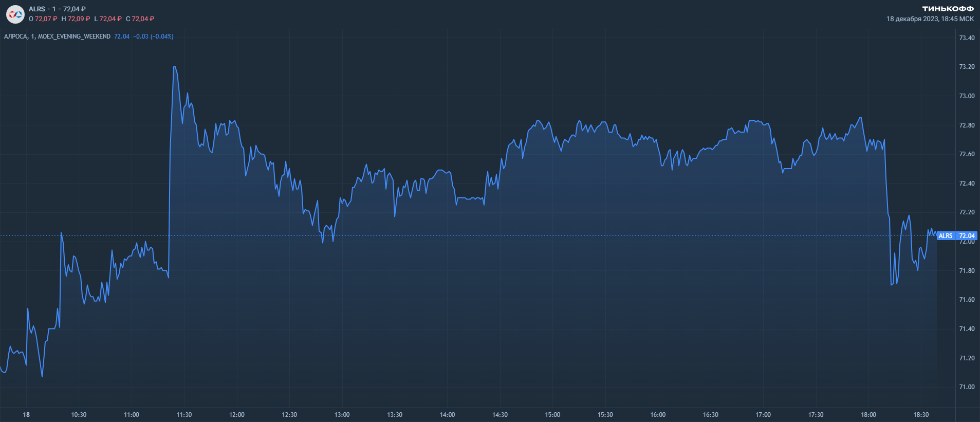Click the high price value 72,09 ₽
Image resolution: width=980 pixels, height=422 pixels.
(x=79, y=19)
